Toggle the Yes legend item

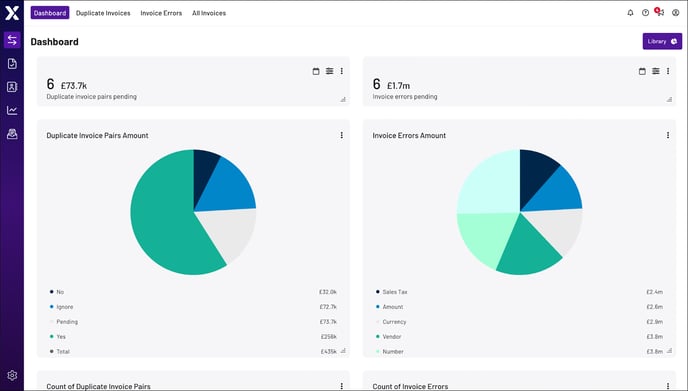pos(57,337)
